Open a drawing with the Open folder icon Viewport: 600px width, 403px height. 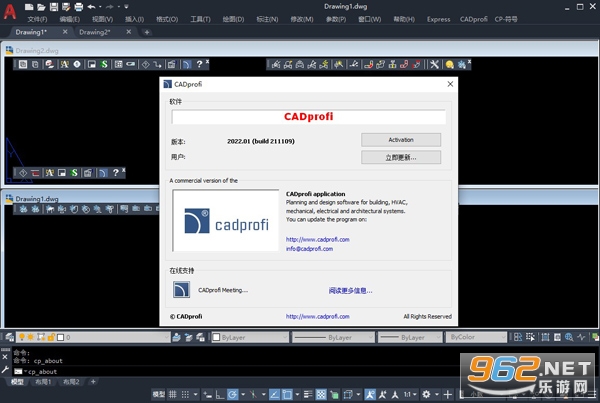point(41,7)
